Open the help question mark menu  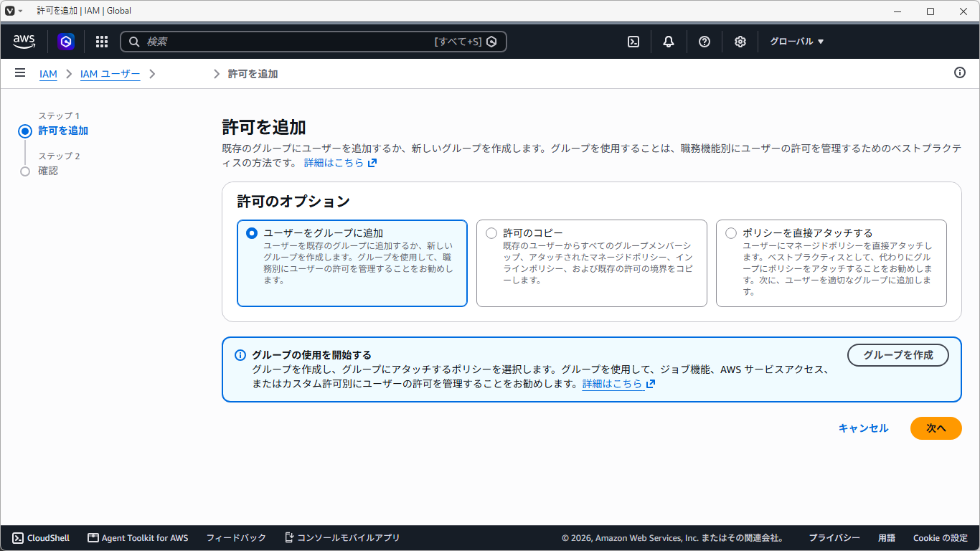(x=705, y=42)
